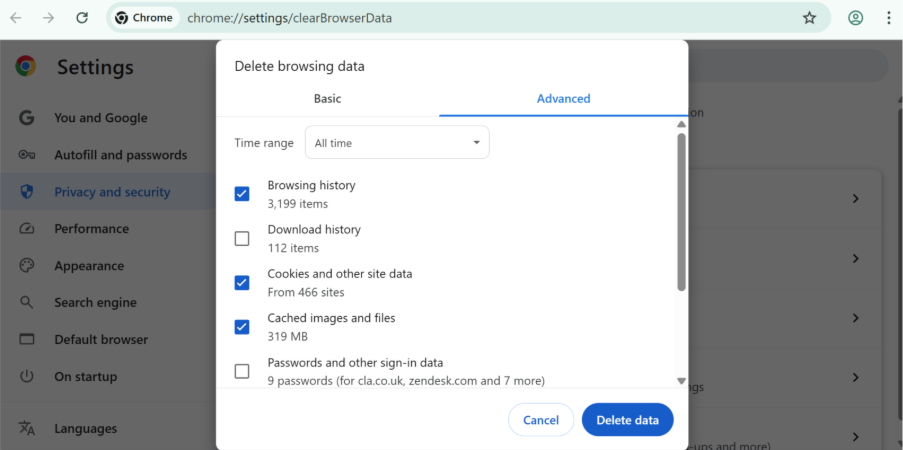The width and height of the screenshot is (903, 450).
Task: Click the 3,199 items text
Action: pyautogui.click(x=298, y=204)
